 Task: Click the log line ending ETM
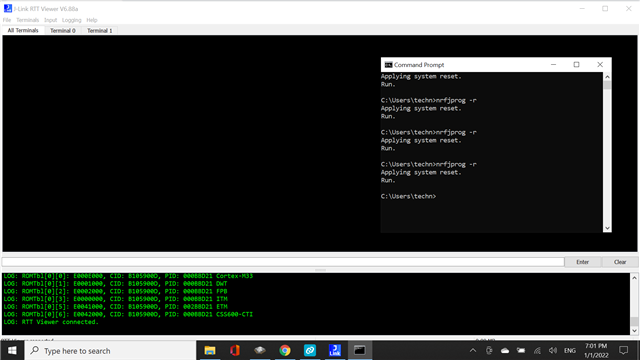tap(116, 307)
